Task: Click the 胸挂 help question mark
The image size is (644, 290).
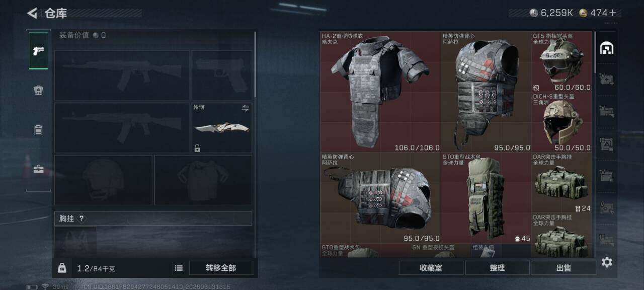Action: [82, 219]
